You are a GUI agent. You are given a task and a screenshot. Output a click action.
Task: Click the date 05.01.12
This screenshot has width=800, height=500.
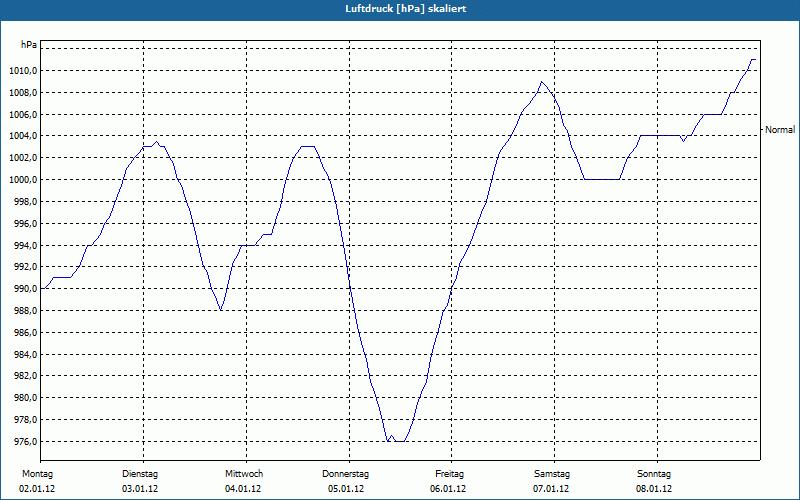pos(346,489)
